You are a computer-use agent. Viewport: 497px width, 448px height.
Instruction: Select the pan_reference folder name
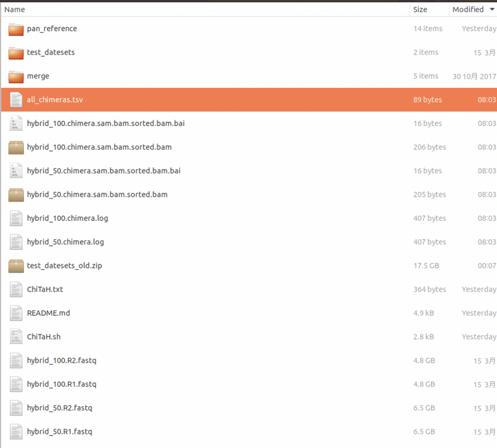click(x=52, y=29)
